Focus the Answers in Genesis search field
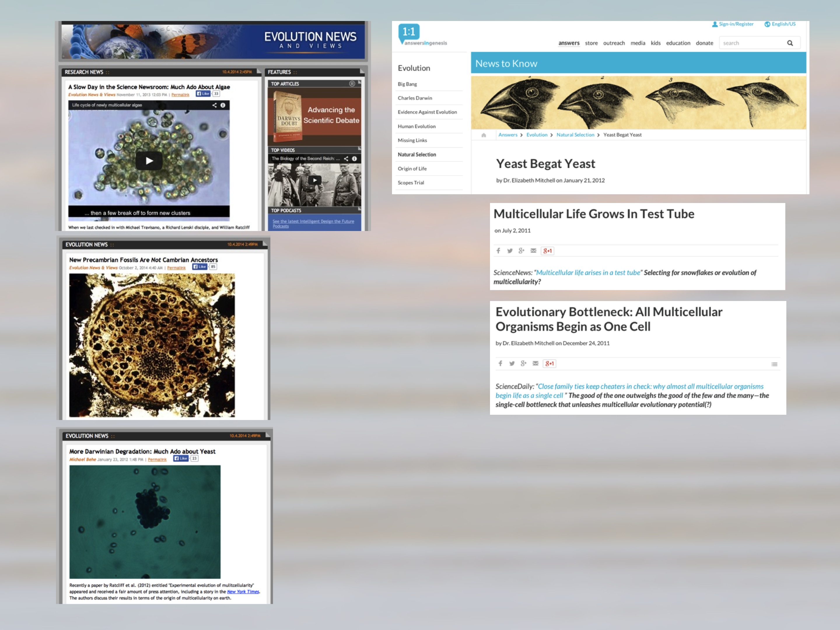 [752, 43]
